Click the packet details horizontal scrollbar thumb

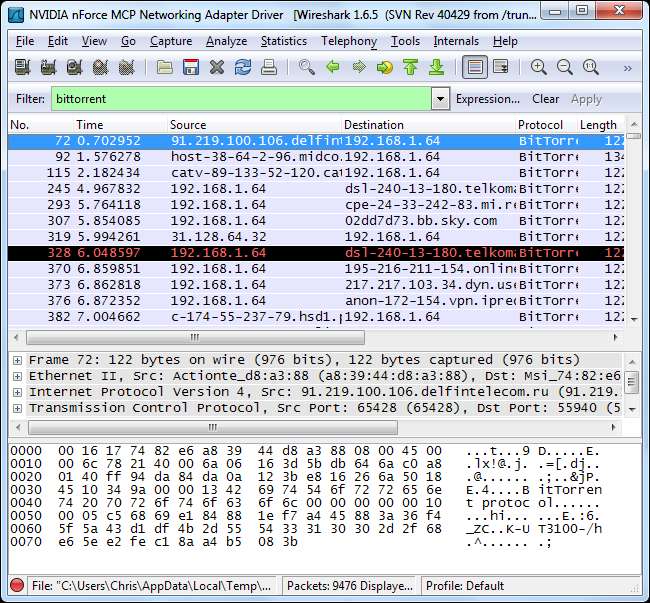(x=213, y=427)
